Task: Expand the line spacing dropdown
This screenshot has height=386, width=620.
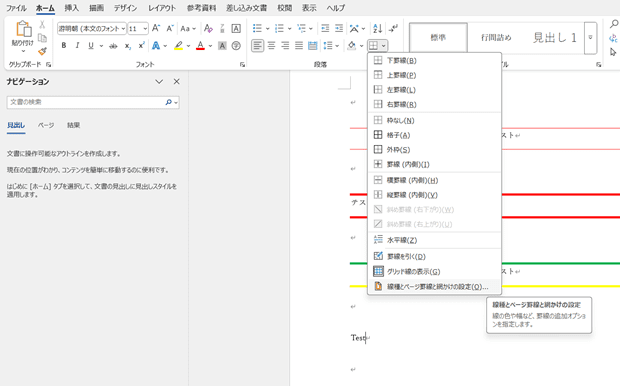Action: tap(337, 46)
